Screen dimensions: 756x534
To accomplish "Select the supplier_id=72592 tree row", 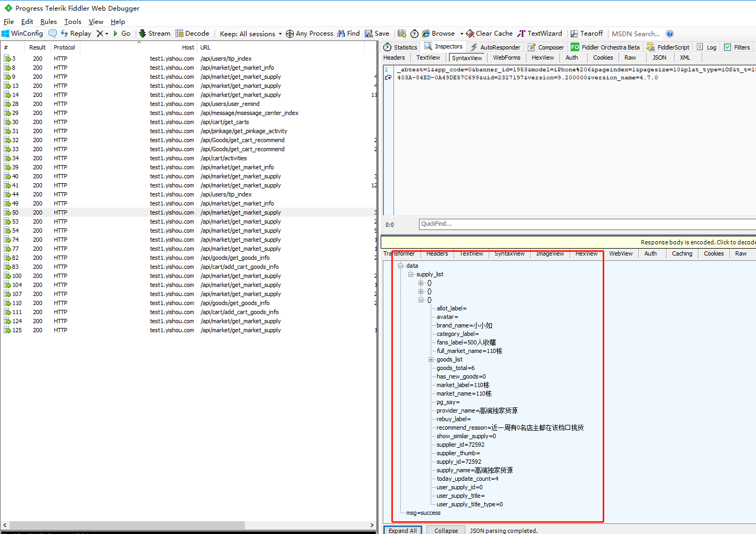I will point(461,445).
